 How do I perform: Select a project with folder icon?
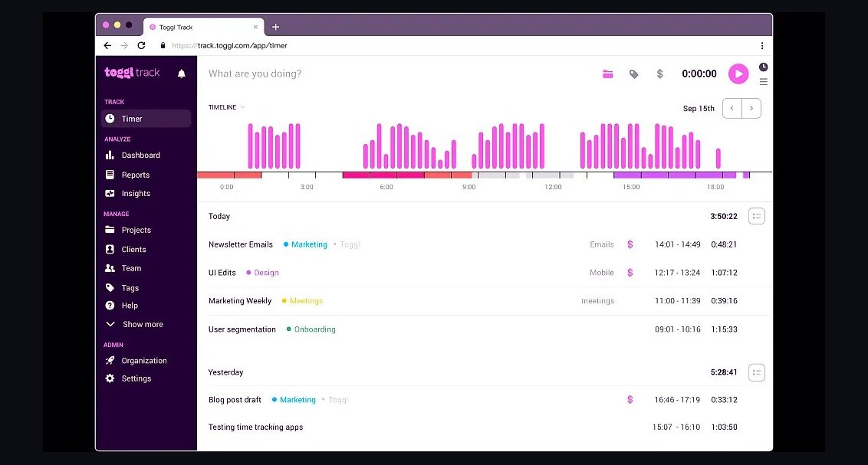pos(608,74)
